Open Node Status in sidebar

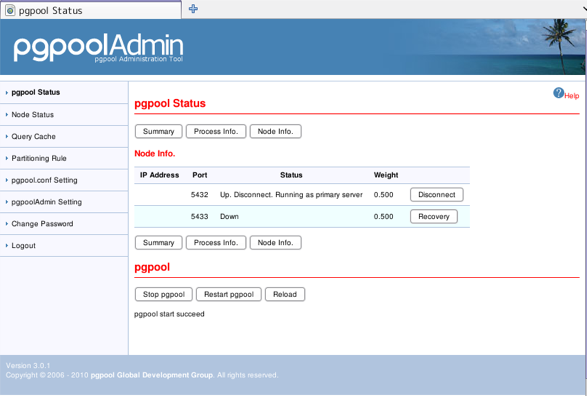(x=33, y=115)
